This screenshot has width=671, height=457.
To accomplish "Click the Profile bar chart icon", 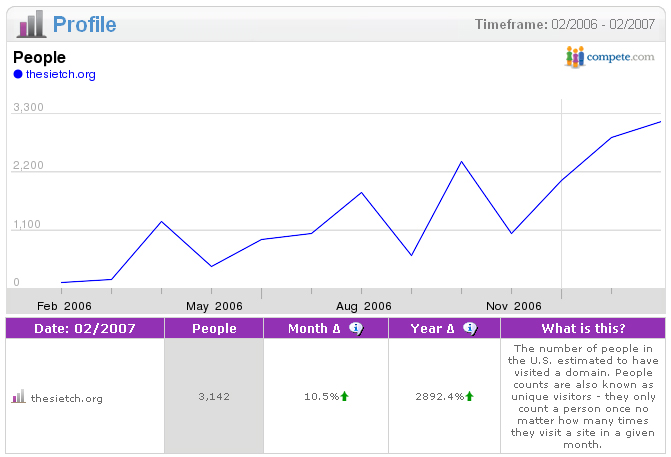I will point(31,24).
